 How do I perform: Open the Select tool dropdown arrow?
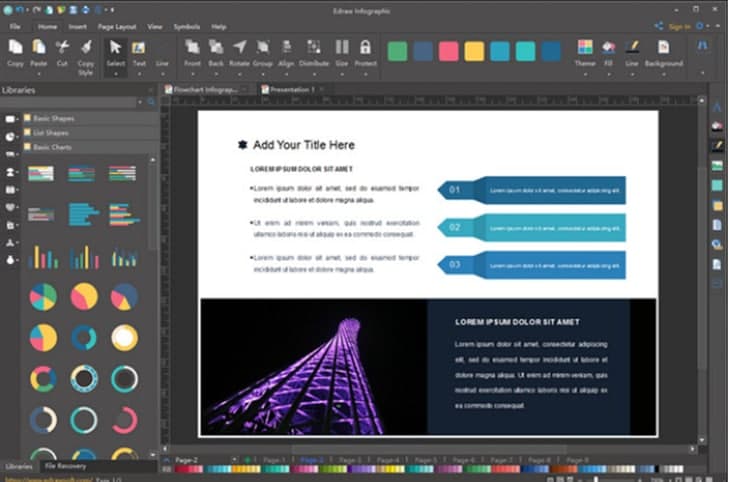(115, 74)
